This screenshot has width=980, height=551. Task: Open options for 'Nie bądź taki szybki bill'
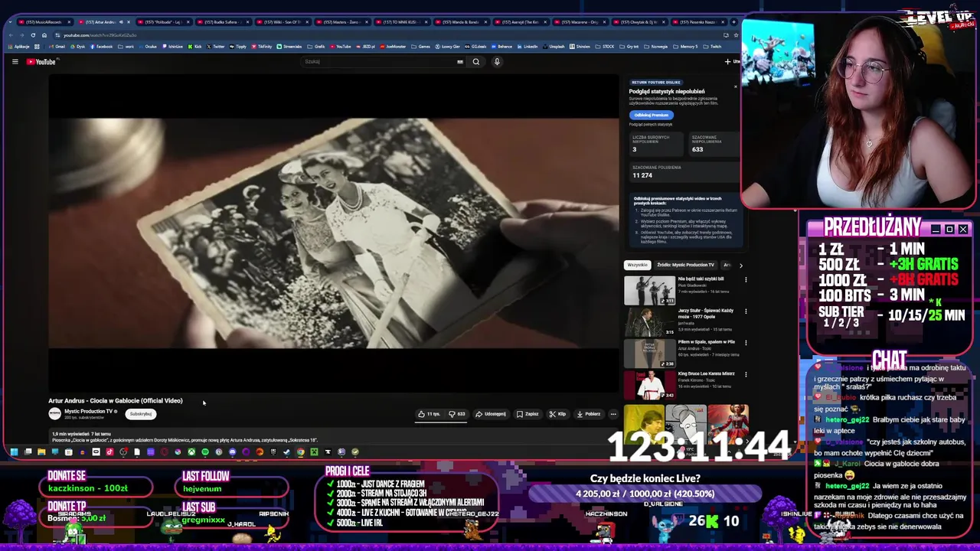click(746, 279)
